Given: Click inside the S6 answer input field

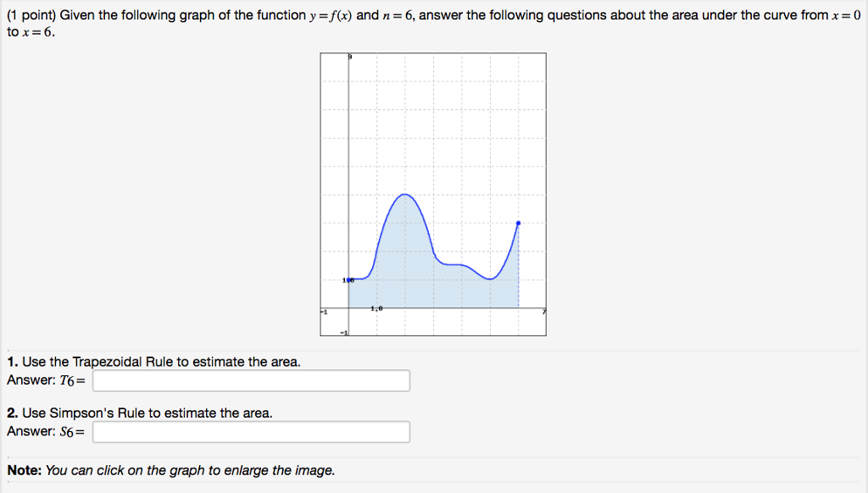Looking at the screenshot, I should (x=250, y=431).
